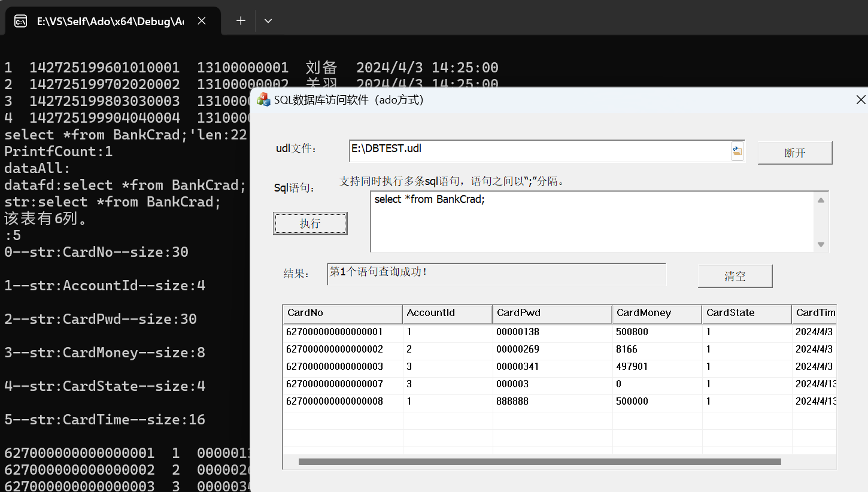Viewport: 868px width, 492px height.
Task: Click the CardNo column header
Action: (x=342, y=313)
